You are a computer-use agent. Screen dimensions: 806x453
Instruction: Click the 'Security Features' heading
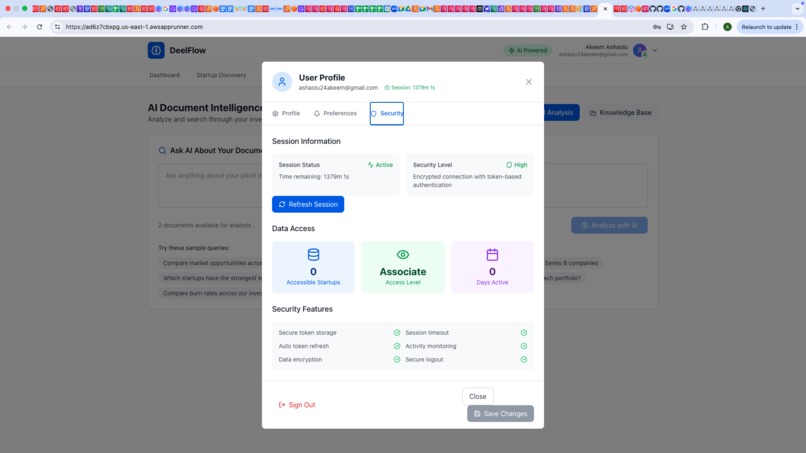click(x=302, y=309)
